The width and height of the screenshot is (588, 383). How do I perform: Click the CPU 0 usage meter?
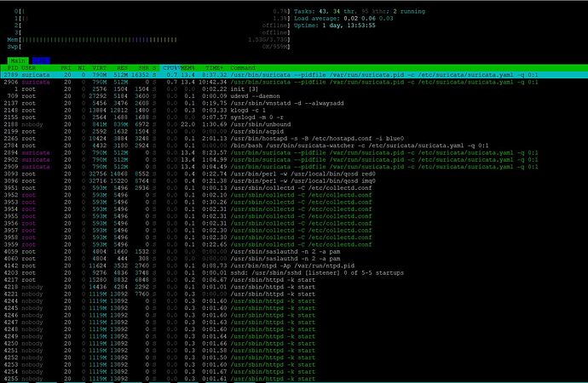click(x=152, y=12)
